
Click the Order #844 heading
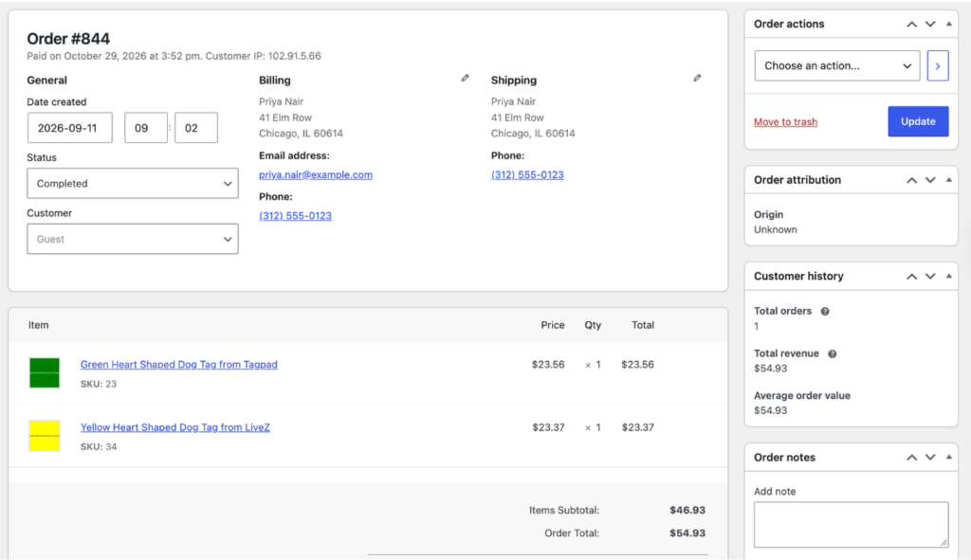click(x=68, y=38)
